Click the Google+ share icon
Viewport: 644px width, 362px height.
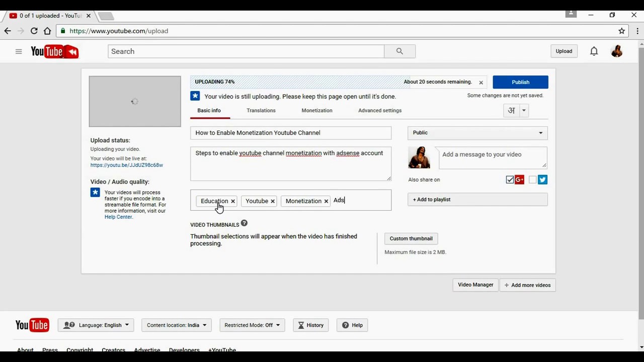tap(520, 179)
